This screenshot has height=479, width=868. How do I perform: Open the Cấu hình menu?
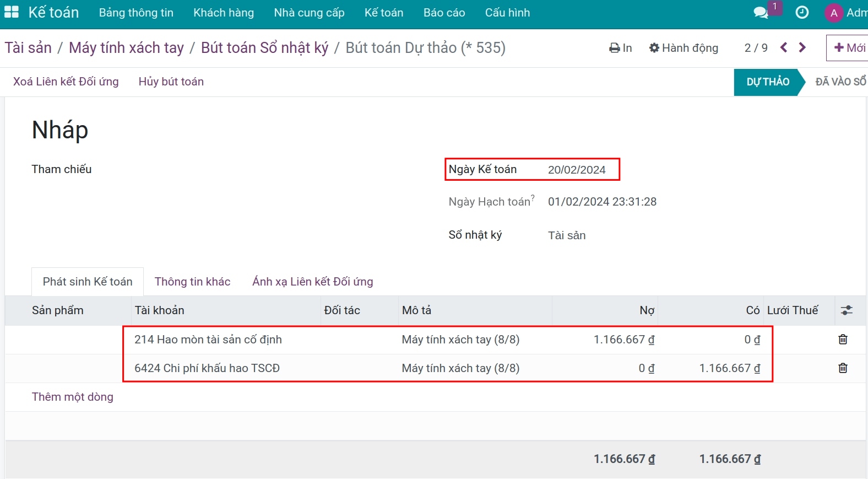[507, 13]
